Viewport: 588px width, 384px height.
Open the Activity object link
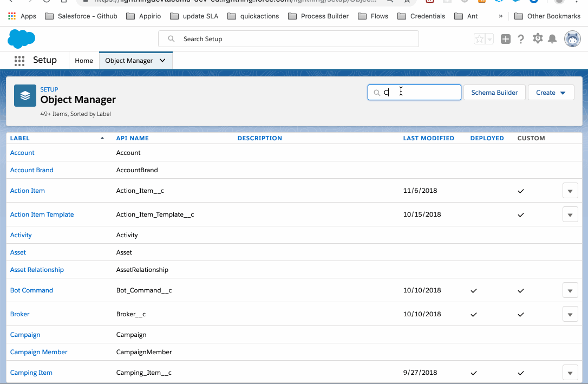pos(21,235)
